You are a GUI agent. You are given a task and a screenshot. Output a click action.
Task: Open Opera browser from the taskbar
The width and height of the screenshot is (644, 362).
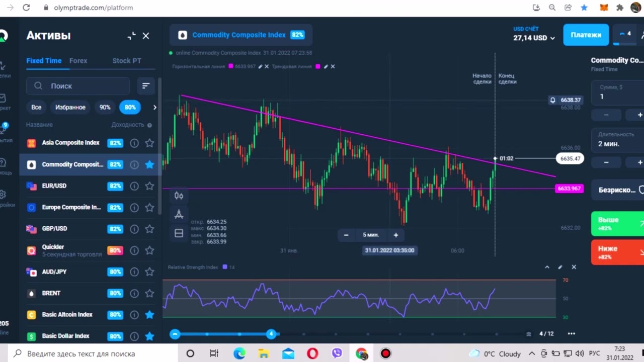312,353
